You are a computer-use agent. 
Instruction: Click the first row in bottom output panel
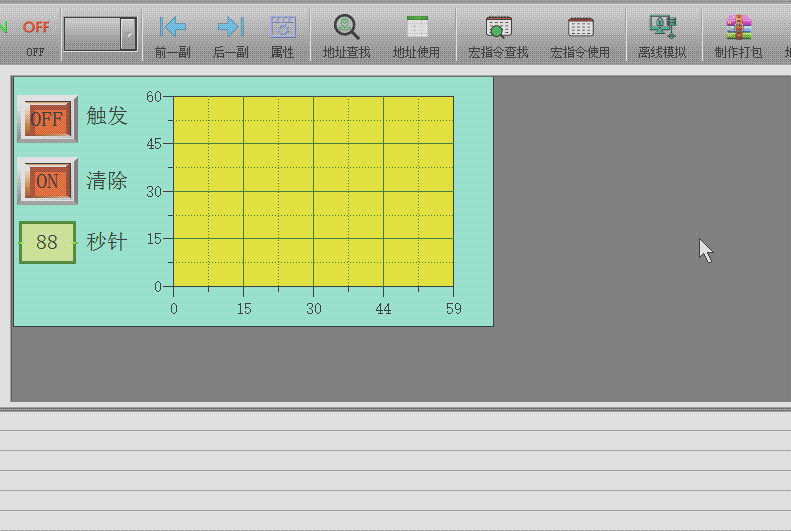[395, 421]
